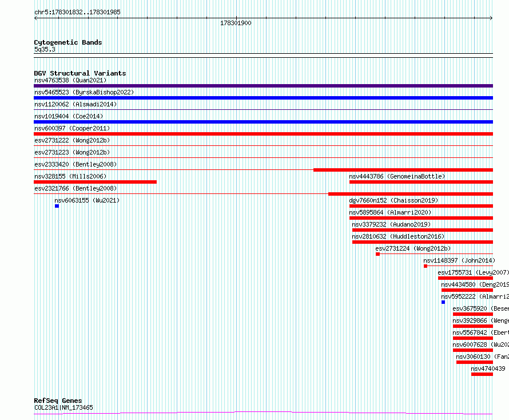Click the nsv1148397 (John2014) label
The height and width of the screenshot is (420, 509).
459,260
